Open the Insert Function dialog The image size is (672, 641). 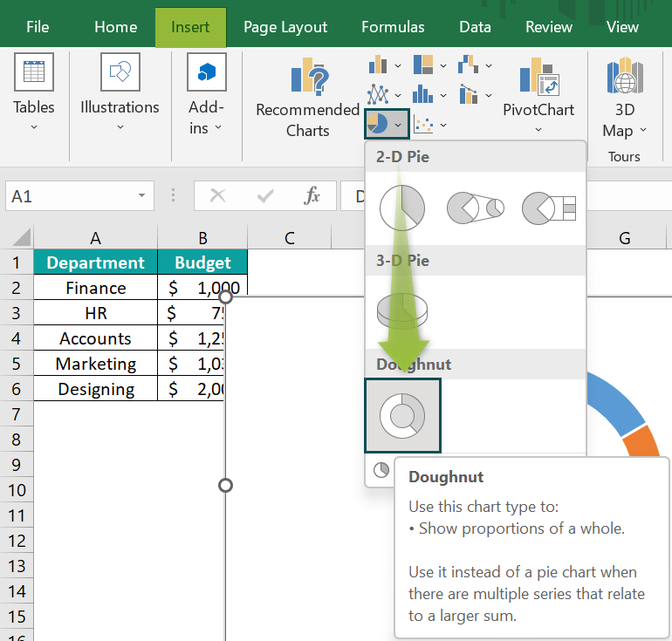[x=312, y=196]
